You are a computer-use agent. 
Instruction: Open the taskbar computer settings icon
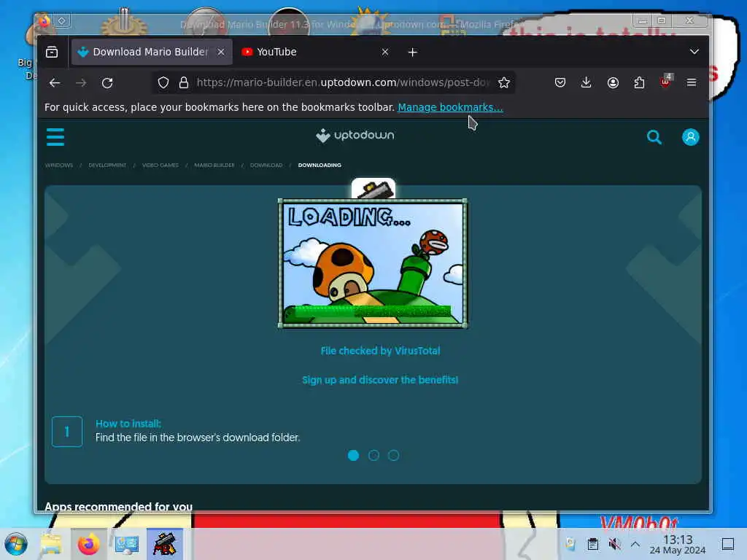coord(127,544)
